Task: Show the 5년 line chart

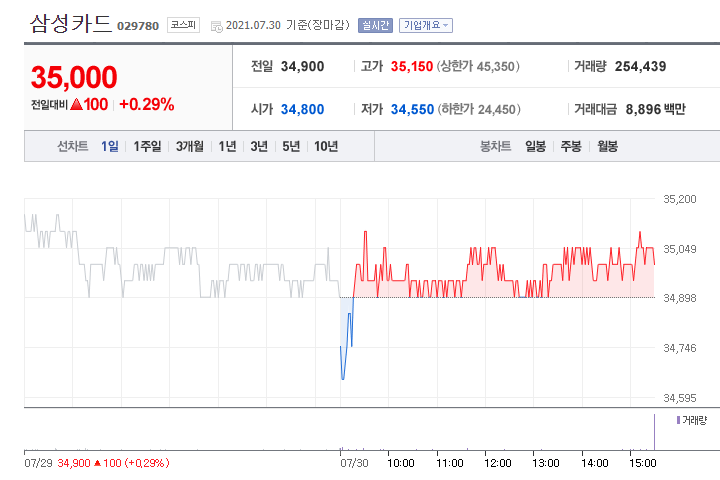Action: pyautogui.click(x=291, y=146)
